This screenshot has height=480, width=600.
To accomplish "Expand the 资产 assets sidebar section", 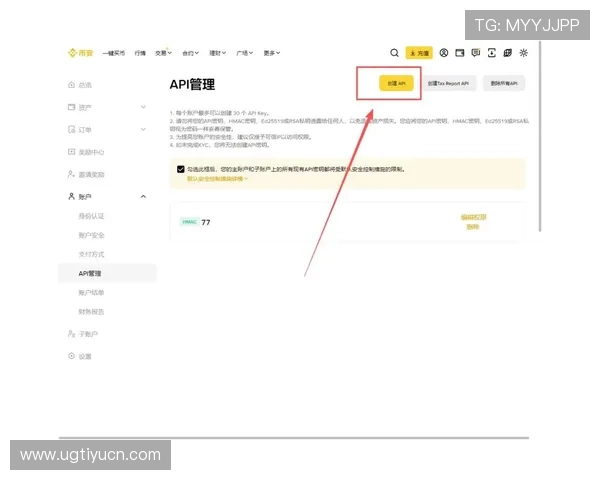I will pos(143,107).
